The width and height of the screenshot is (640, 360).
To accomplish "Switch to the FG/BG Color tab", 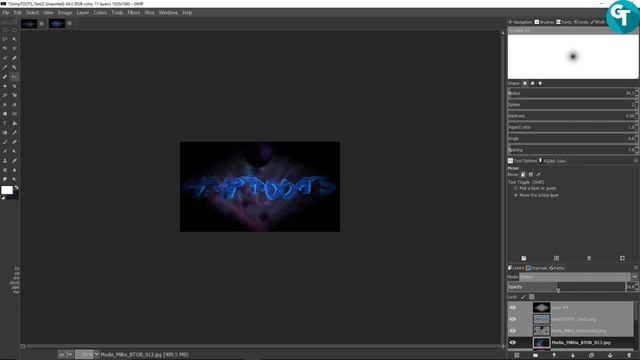I will coord(553,161).
